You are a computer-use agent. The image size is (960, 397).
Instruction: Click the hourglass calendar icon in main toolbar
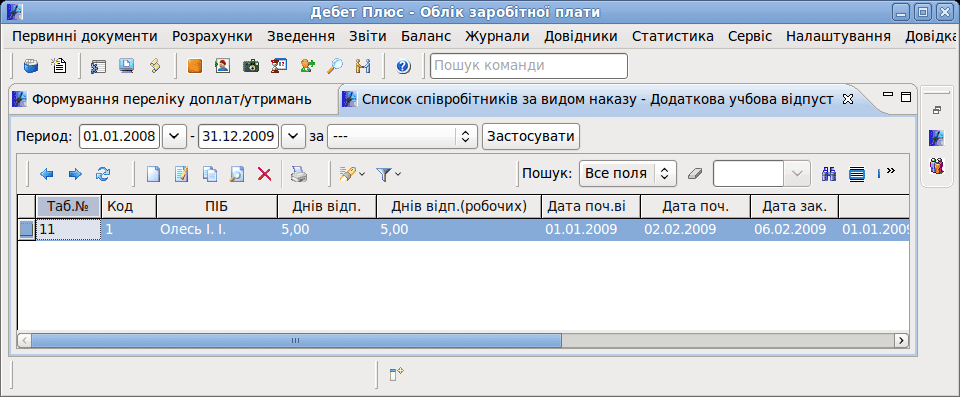(x=279, y=66)
